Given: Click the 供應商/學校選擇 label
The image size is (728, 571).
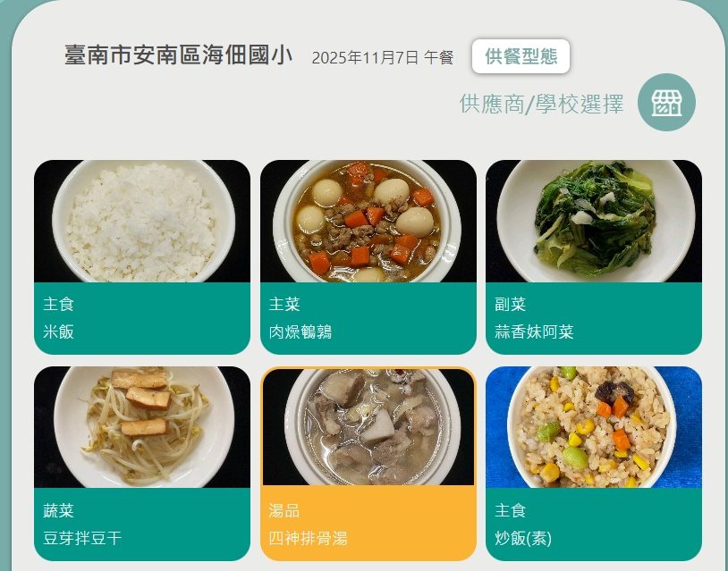Looking at the screenshot, I should [541, 104].
